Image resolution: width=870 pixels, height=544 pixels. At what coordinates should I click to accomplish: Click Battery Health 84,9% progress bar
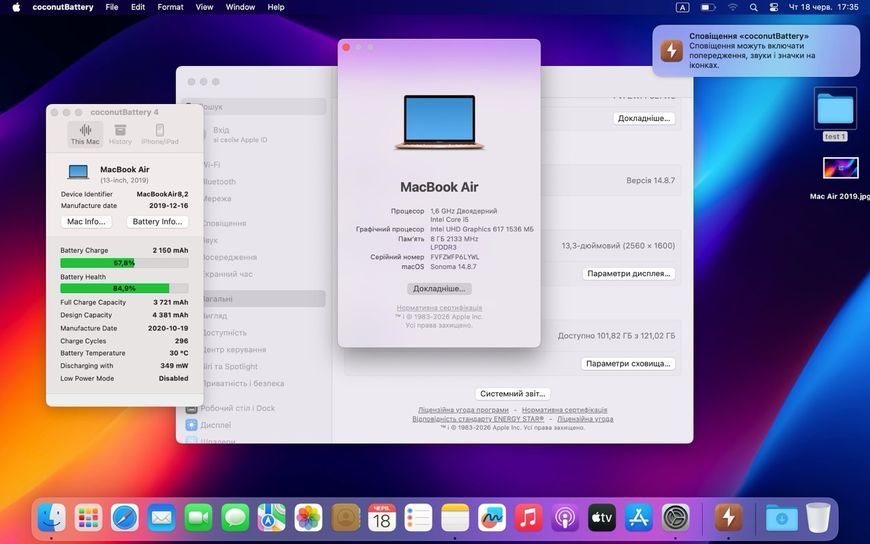click(124, 288)
